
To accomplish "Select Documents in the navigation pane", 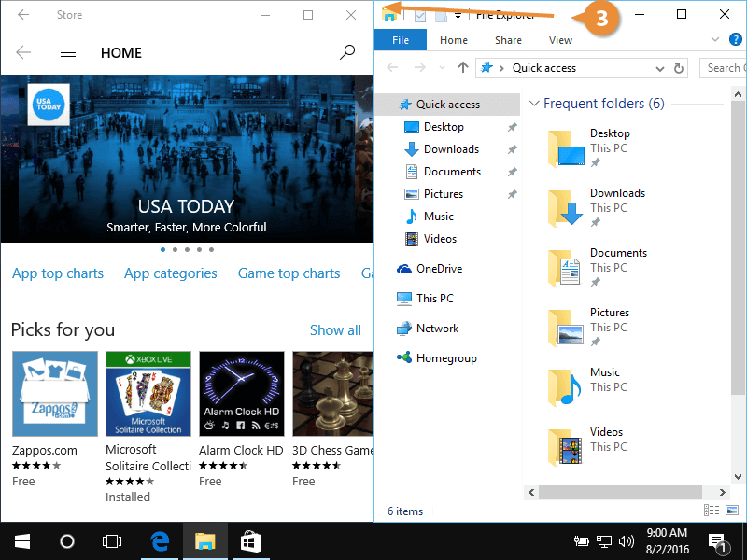I will click(452, 172).
